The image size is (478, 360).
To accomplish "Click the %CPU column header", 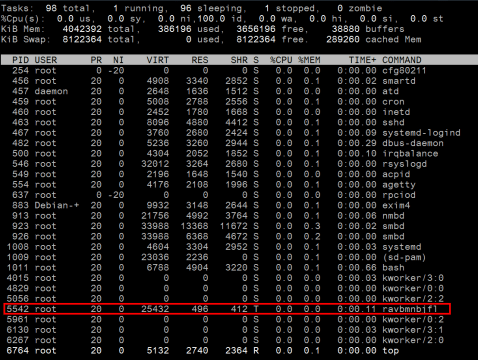I will (281, 60).
